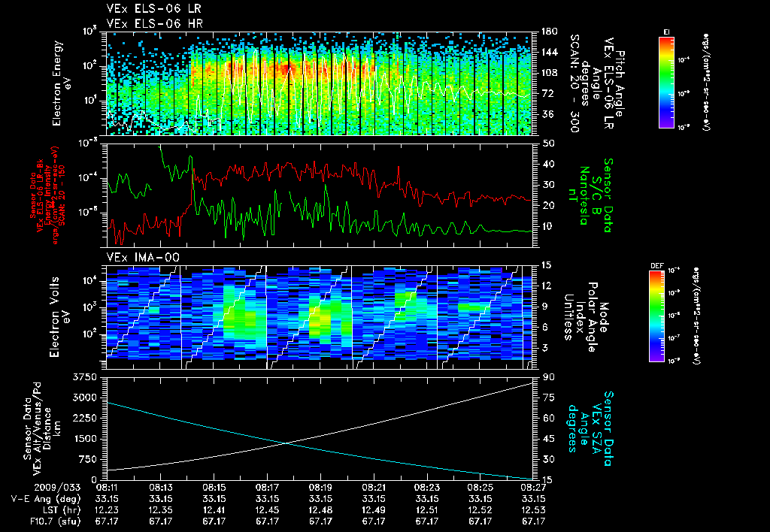Click the 60 degree SZA tick label

click(549, 418)
